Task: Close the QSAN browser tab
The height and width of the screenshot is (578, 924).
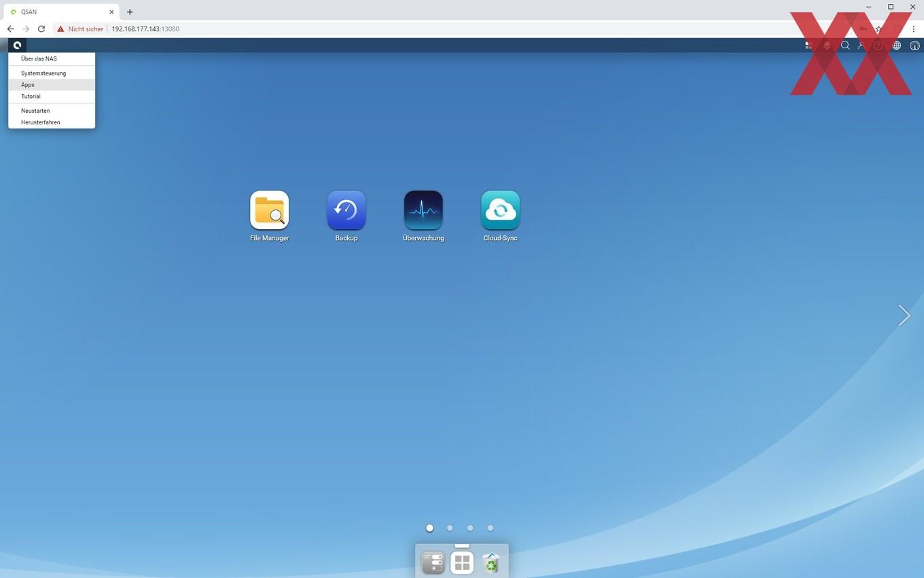Action: (x=111, y=12)
